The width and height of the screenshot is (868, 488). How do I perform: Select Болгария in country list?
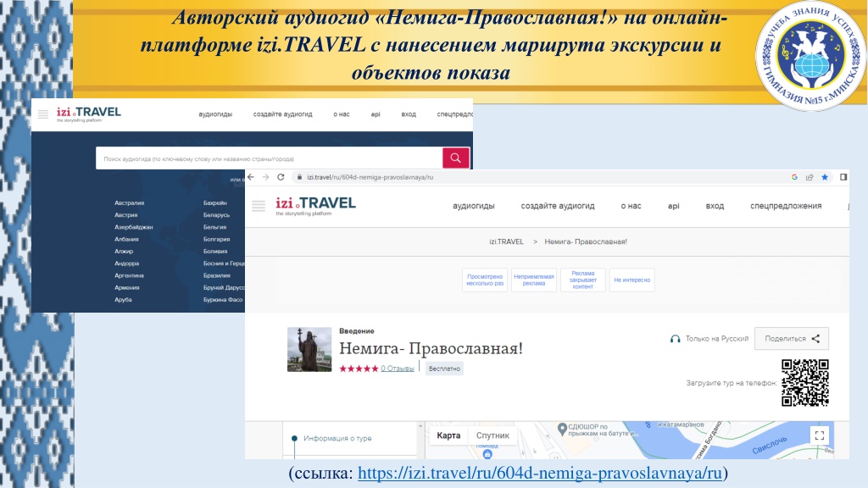(x=216, y=240)
